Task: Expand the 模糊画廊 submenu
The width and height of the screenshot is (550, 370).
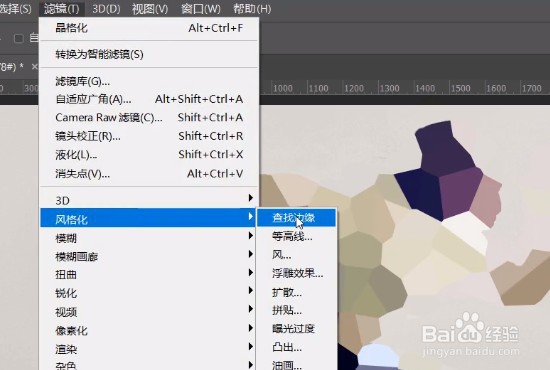Action: point(149,256)
